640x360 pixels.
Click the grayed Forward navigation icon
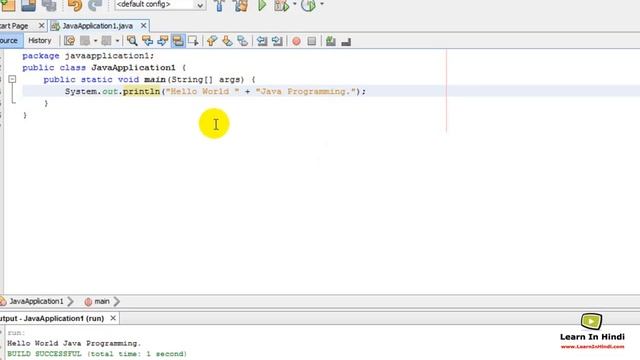(106, 41)
